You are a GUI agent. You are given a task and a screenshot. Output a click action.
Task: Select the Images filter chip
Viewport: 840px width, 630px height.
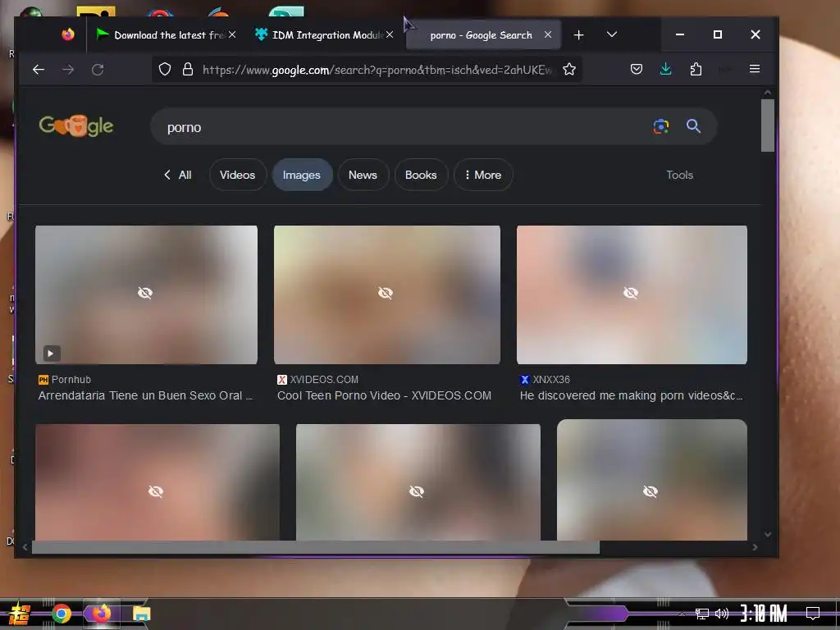click(302, 175)
